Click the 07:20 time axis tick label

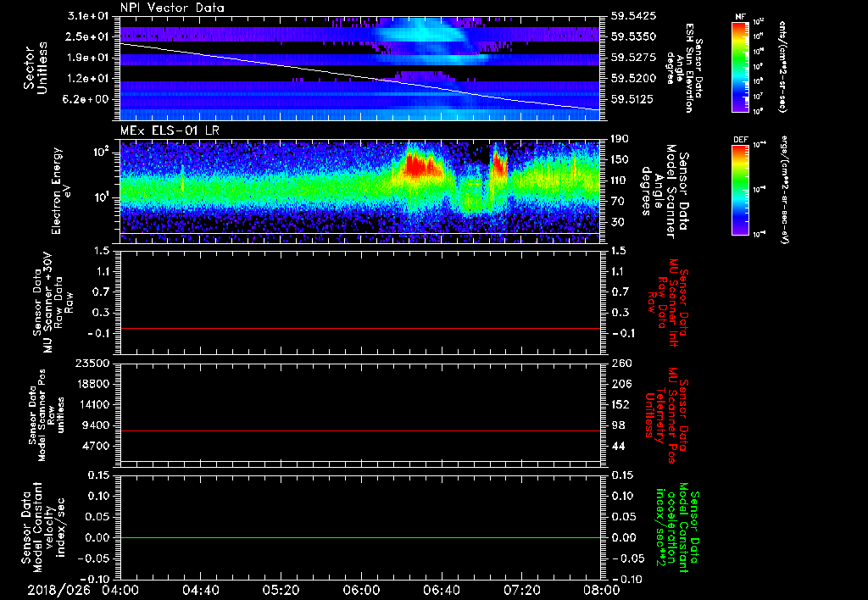coord(521,590)
